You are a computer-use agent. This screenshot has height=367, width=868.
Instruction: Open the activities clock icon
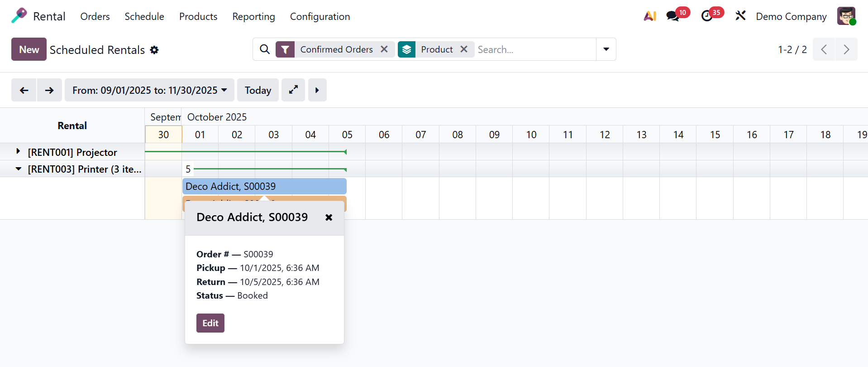point(706,16)
